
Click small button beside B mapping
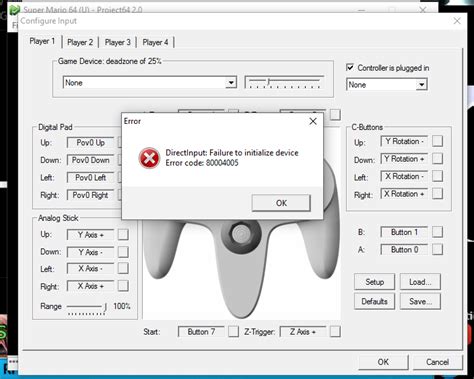437,232
